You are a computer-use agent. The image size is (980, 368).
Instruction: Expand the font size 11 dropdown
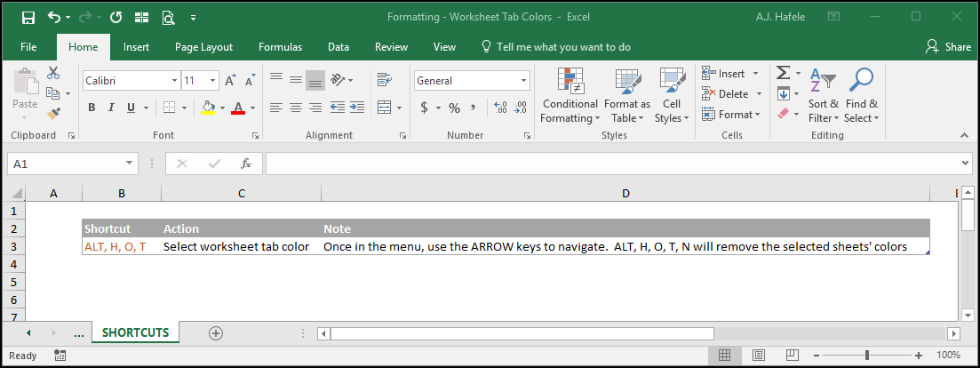click(x=213, y=81)
